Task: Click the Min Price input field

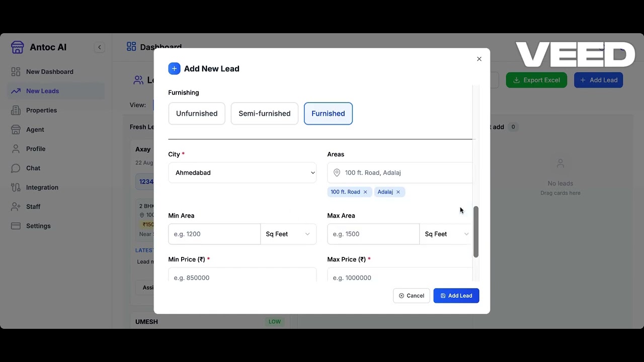Action: [x=243, y=275]
